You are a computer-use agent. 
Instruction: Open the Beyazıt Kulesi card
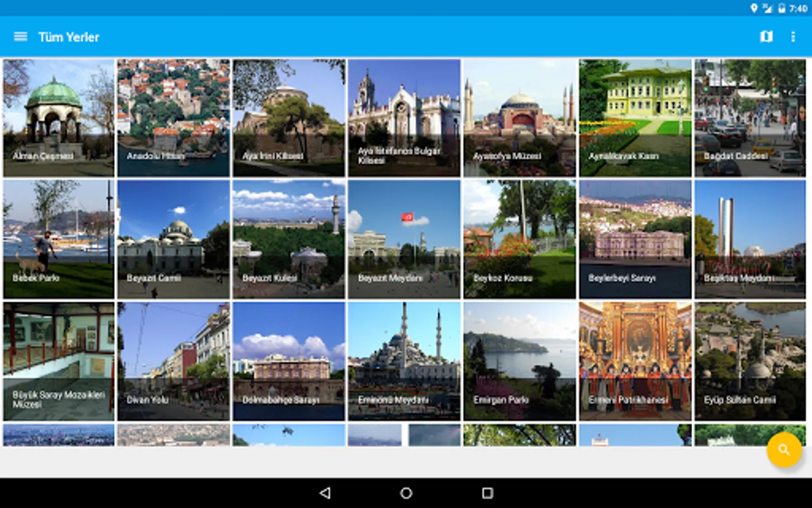click(289, 239)
